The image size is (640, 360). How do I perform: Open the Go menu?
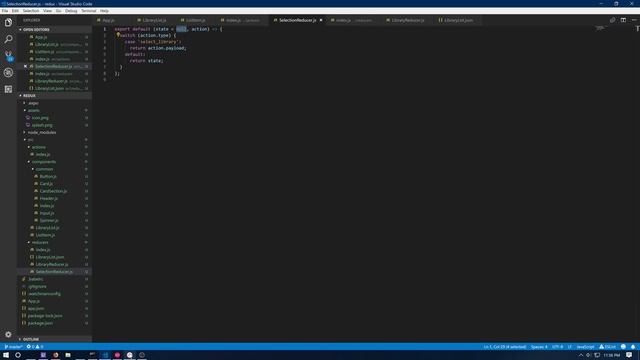(58, 11)
